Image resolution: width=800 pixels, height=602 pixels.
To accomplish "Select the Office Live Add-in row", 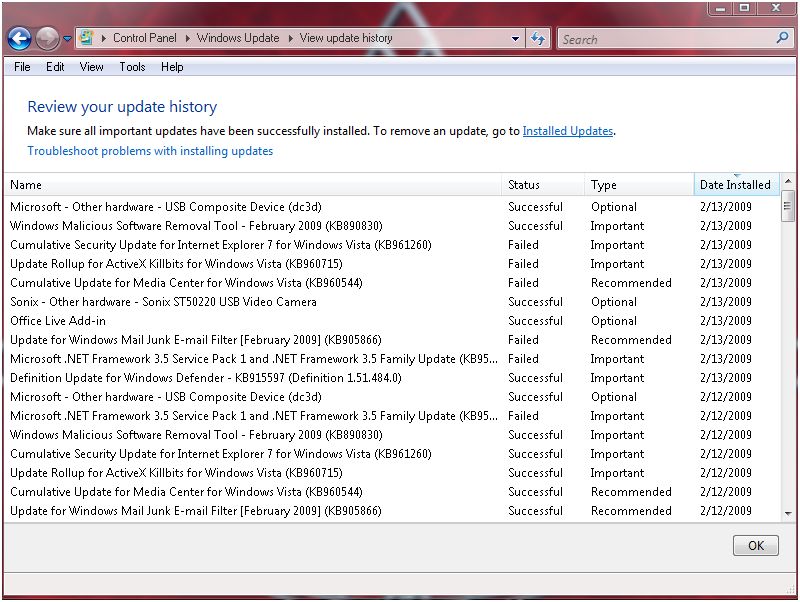I will coord(392,321).
